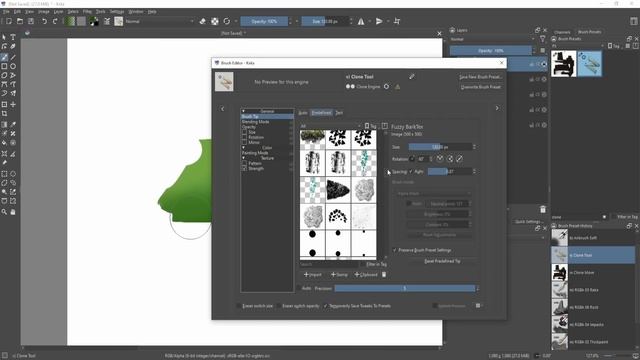Enable the Size checkbox in brush options
This screenshot has height=360, width=640.
244,132
